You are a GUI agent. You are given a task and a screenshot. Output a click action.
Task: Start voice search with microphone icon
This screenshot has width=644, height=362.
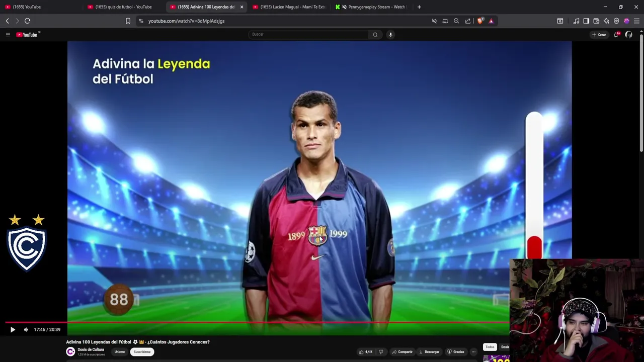[x=390, y=35]
